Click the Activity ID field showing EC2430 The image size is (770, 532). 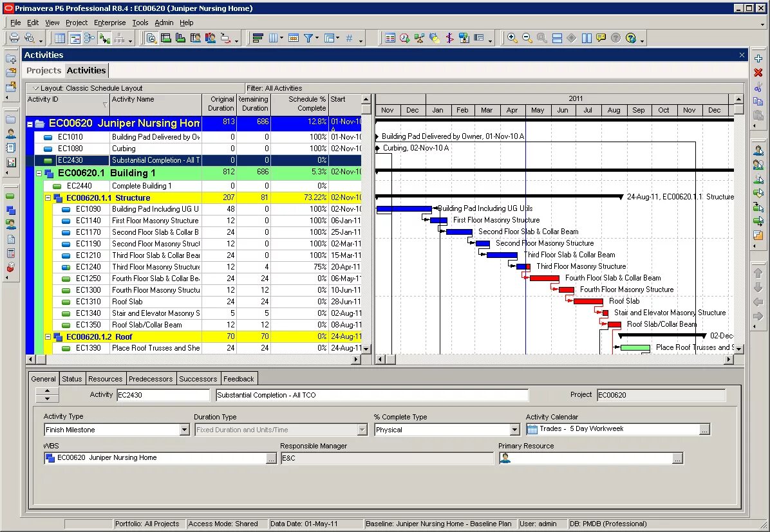163,395
